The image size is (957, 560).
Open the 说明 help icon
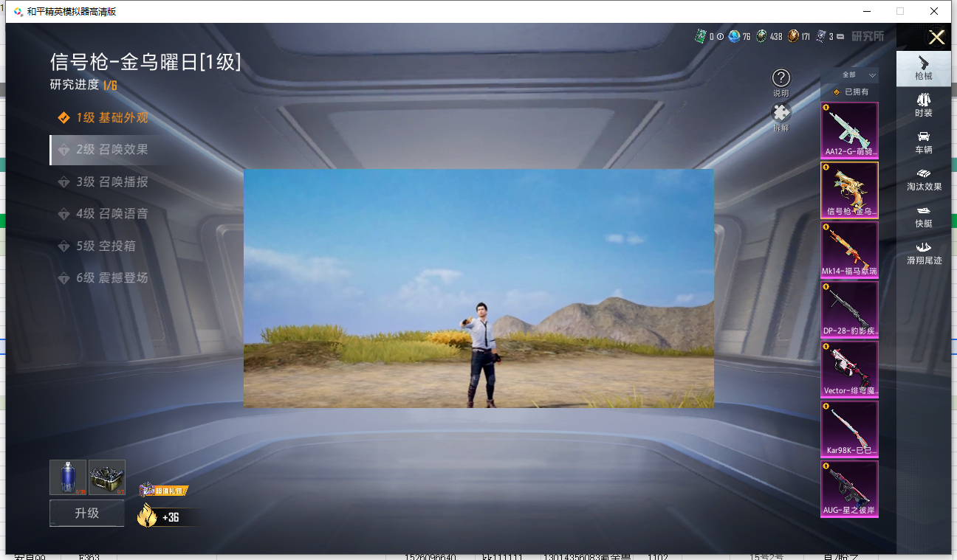click(781, 77)
